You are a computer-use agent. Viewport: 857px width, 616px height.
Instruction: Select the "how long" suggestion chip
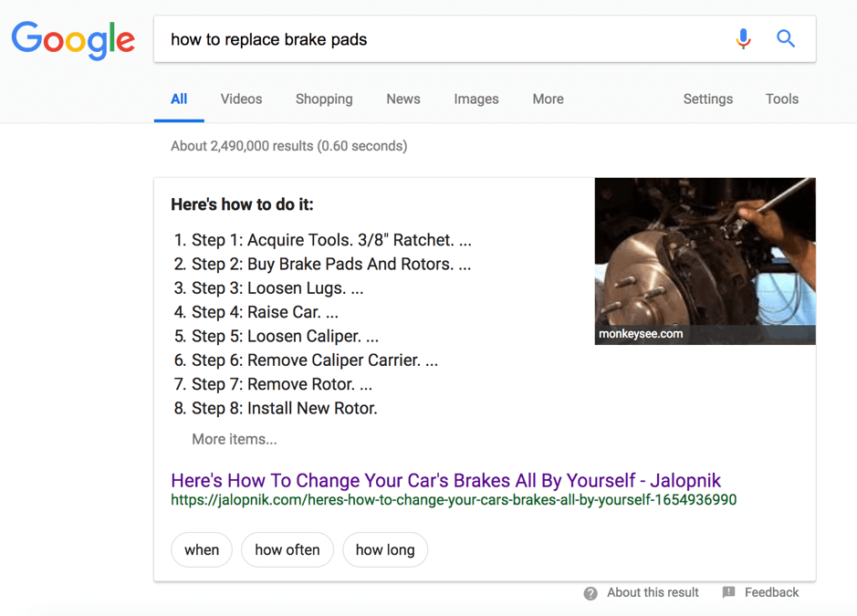click(x=385, y=550)
